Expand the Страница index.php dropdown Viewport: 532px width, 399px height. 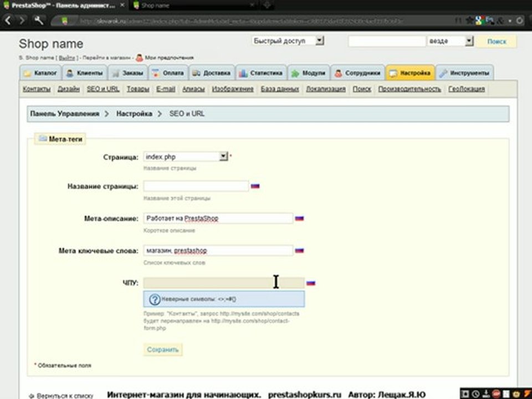click(x=186, y=156)
